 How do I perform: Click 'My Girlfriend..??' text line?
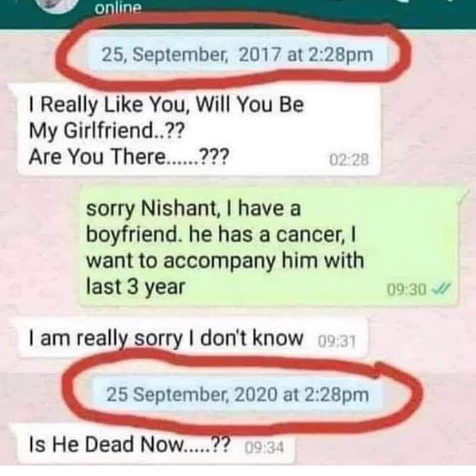[106, 131]
